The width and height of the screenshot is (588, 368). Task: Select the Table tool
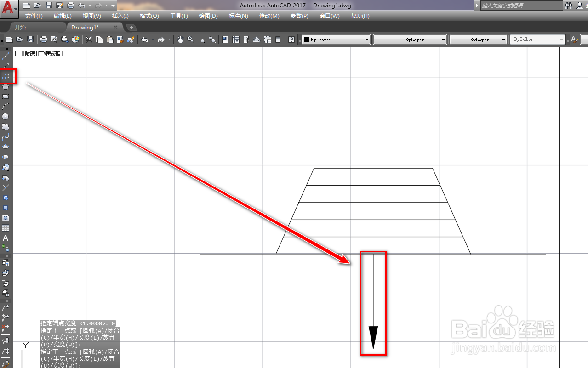coord(6,228)
